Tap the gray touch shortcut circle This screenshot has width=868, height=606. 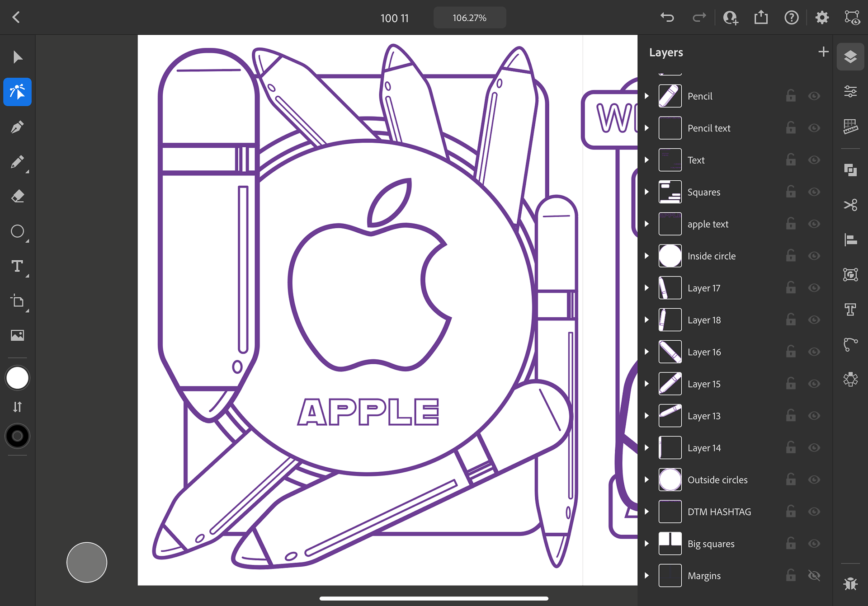pyautogui.click(x=87, y=562)
